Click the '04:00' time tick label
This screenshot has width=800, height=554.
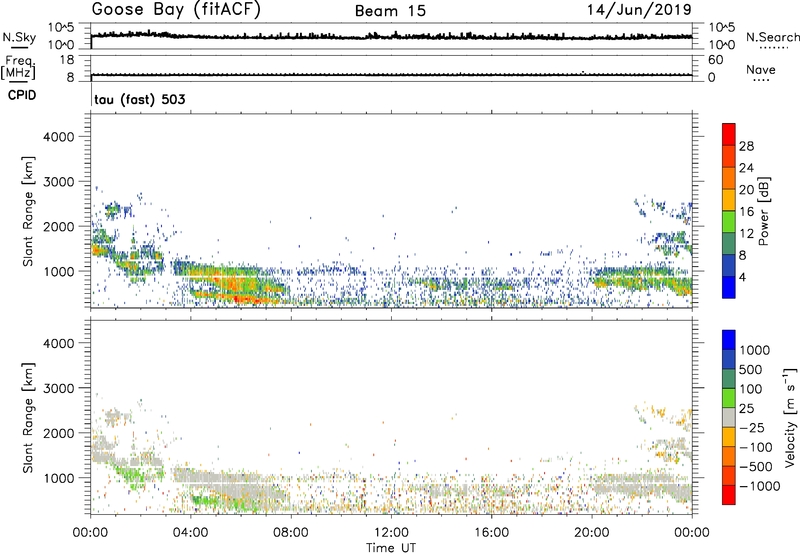coord(190,533)
